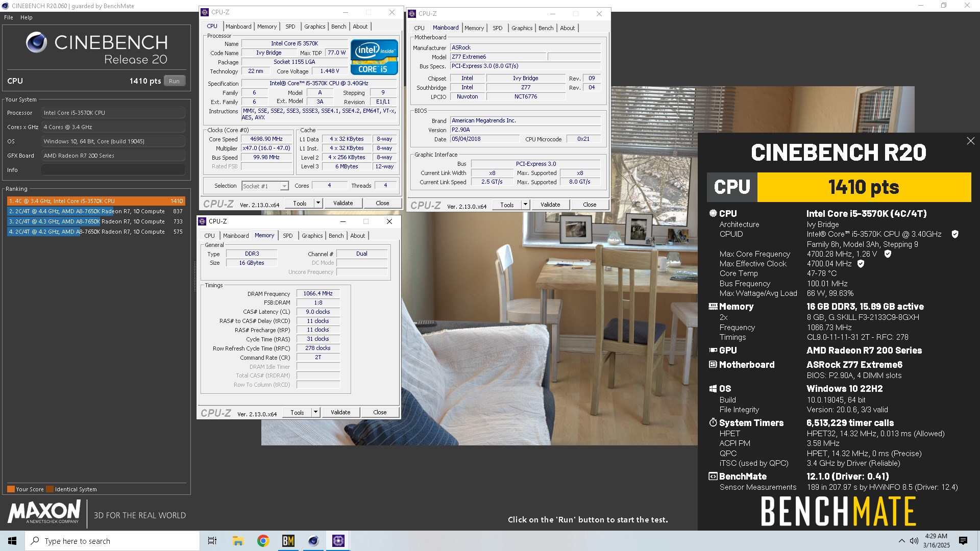
Task: Click Core Speed value 4698.90 MHz
Action: 266,139
